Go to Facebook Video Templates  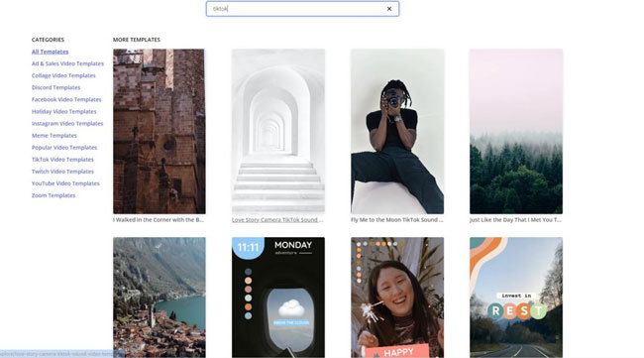coord(66,99)
